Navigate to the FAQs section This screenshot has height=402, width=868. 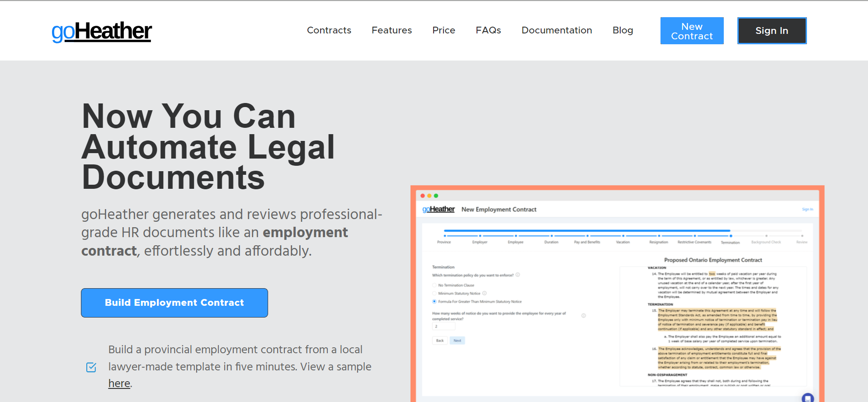488,30
